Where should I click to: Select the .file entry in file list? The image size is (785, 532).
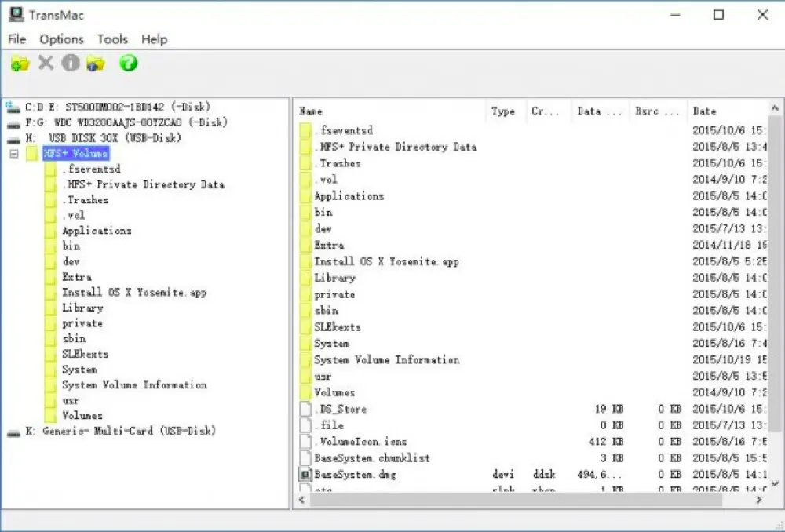point(329,425)
